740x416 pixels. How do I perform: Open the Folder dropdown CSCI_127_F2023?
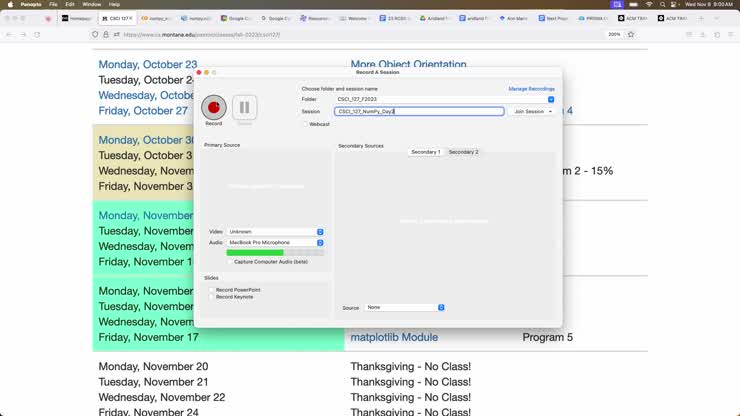point(444,99)
